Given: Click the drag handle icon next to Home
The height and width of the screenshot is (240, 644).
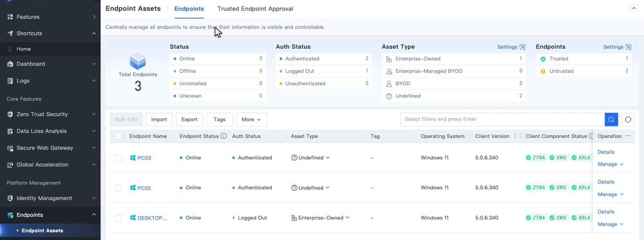Looking at the screenshot, I should click(x=10, y=49).
